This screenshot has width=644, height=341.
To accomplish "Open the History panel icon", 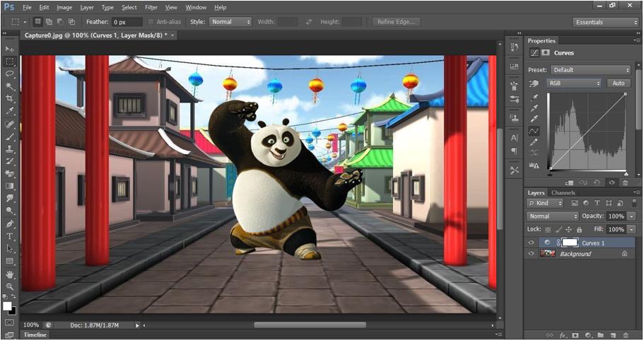I will coord(514,47).
